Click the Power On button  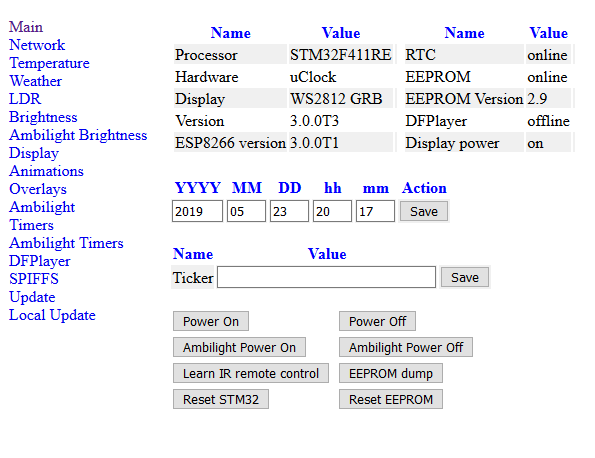point(211,321)
